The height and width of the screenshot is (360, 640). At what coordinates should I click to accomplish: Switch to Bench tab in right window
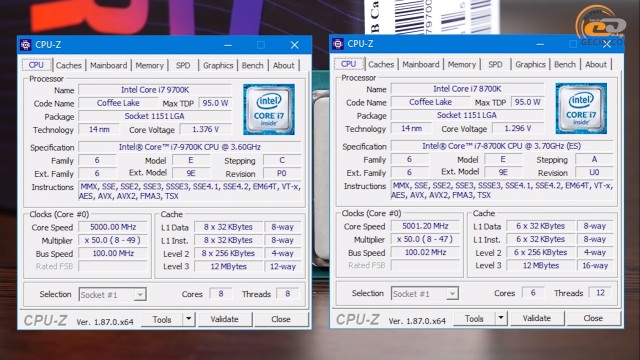click(564, 64)
